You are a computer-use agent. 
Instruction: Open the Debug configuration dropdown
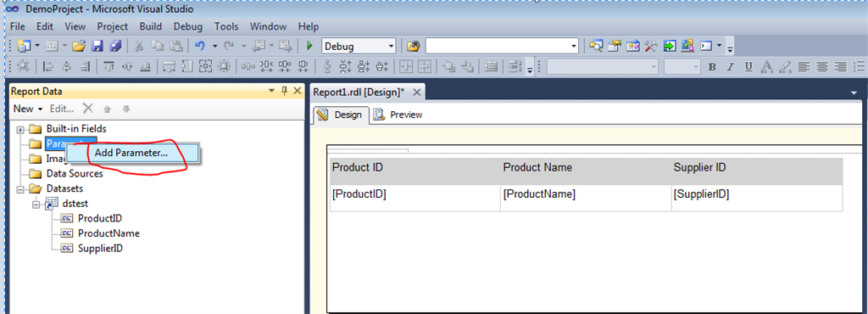(x=392, y=46)
